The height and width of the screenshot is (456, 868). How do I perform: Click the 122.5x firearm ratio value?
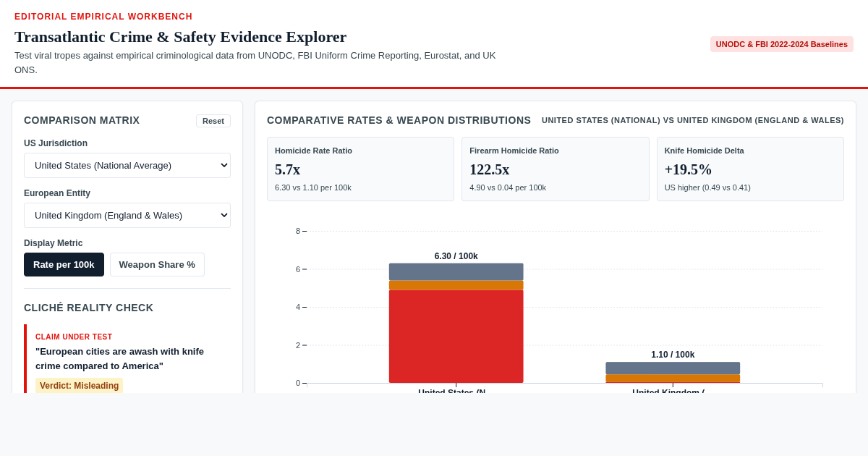(x=490, y=169)
